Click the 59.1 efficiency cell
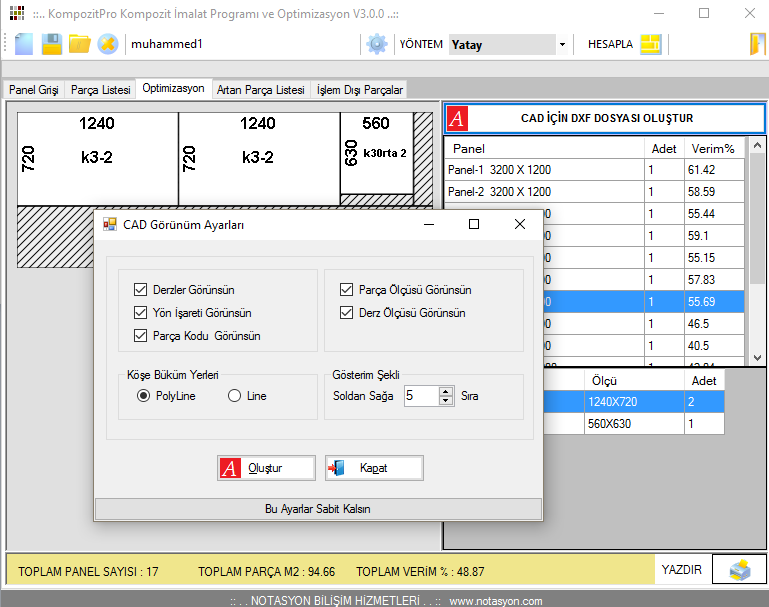This screenshot has height=607, width=769. click(x=714, y=236)
